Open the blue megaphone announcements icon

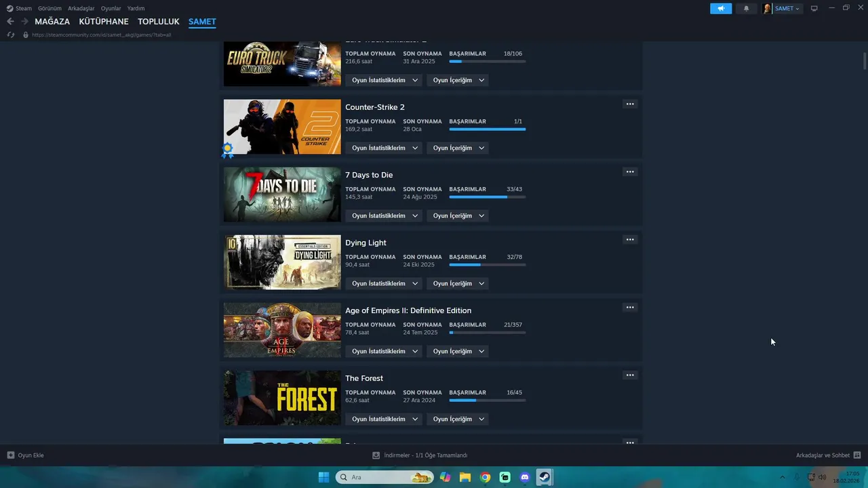721,8
